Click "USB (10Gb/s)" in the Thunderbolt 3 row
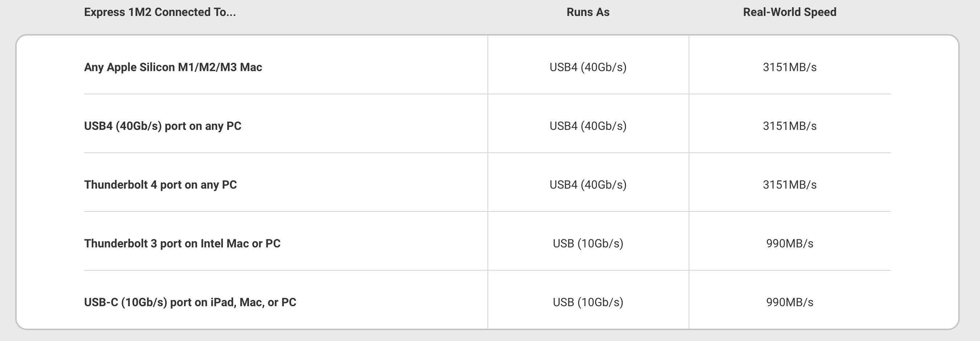 coord(588,243)
